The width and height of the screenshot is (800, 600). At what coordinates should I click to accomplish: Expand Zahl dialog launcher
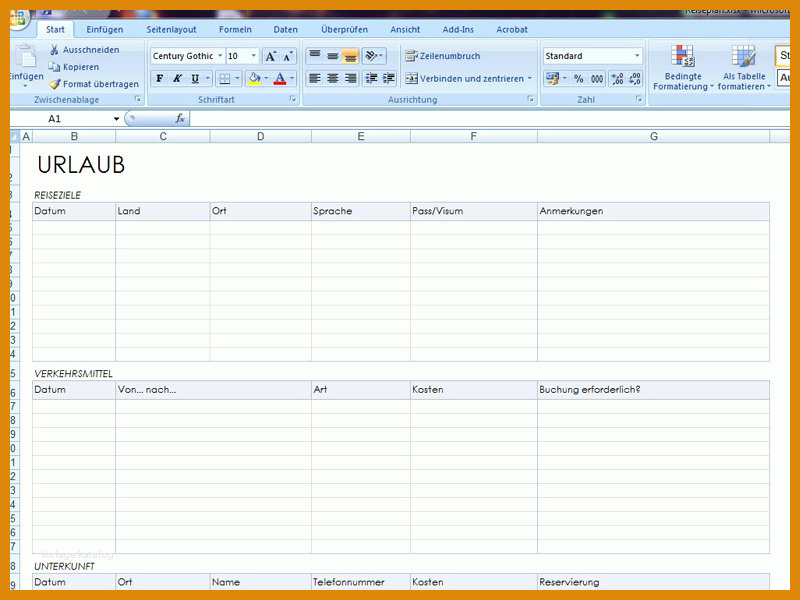click(639, 99)
